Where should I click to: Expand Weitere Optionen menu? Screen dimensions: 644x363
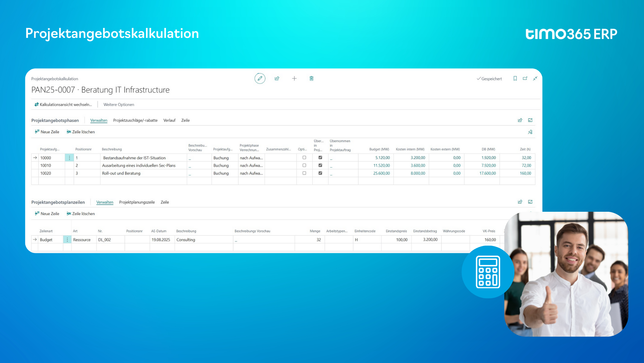pyautogui.click(x=119, y=104)
